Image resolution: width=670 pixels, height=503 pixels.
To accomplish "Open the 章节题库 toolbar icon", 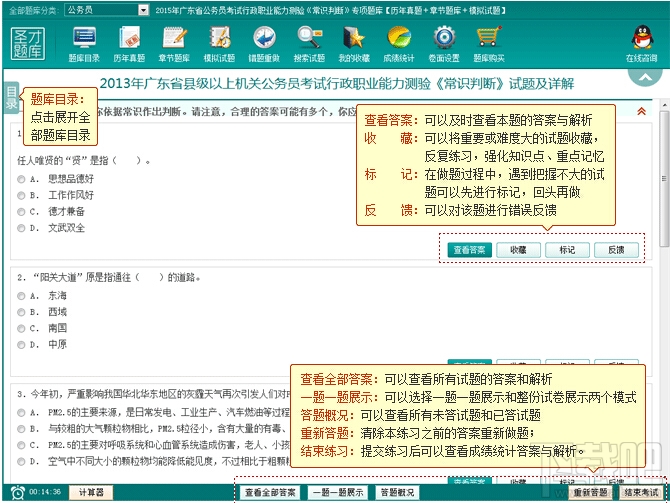I will pyautogui.click(x=174, y=44).
